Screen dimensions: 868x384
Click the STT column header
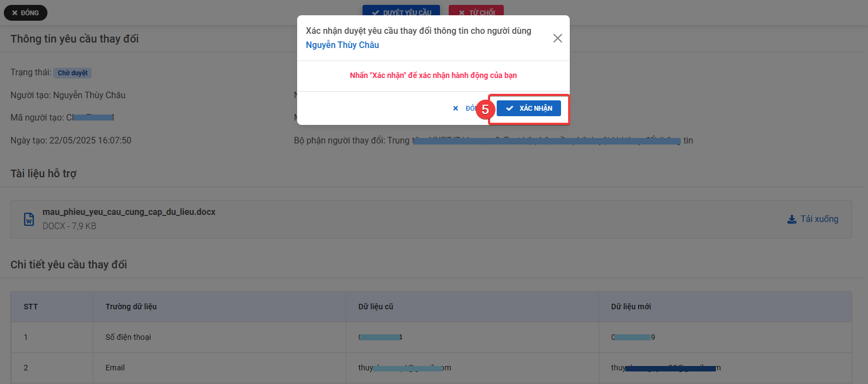(31, 307)
